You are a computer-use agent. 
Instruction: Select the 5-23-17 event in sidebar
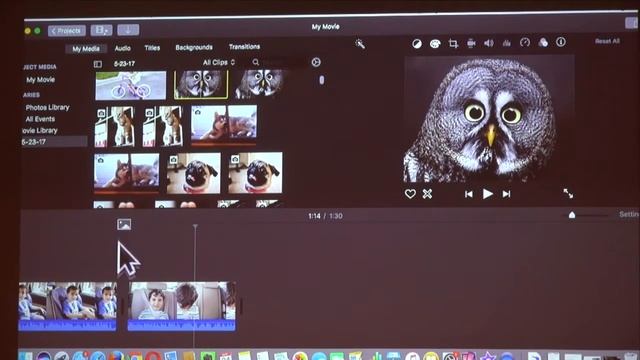pos(54,142)
